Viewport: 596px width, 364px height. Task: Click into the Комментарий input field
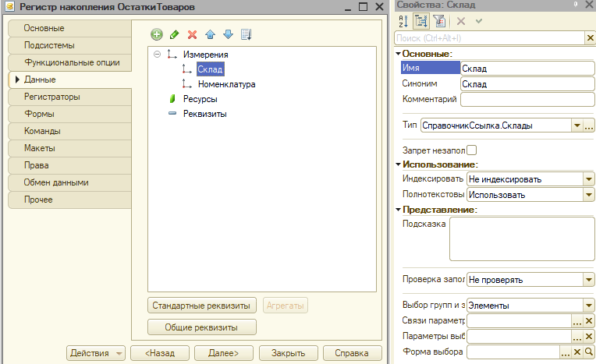click(x=527, y=99)
